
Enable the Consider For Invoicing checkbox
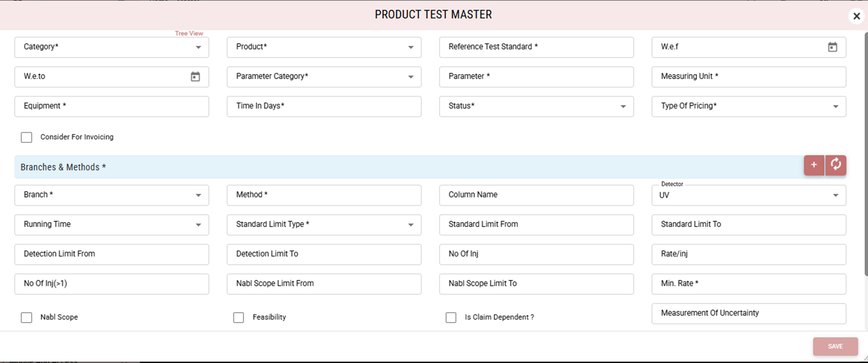click(x=27, y=137)
